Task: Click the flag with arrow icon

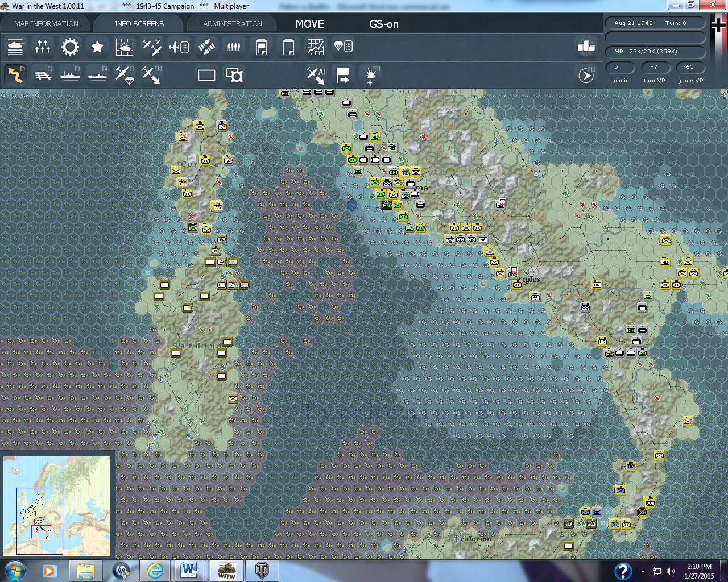Action: click(343, 74)
